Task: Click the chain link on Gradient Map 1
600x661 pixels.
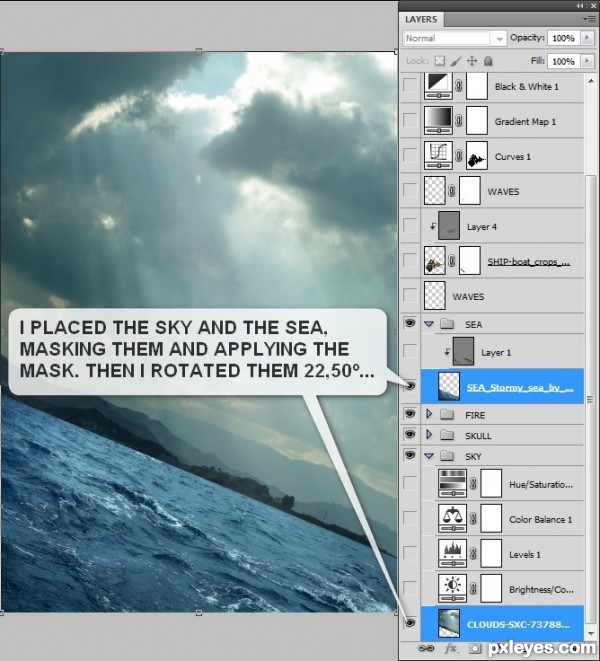Action: pyautogui.click(x=459, y=121)
